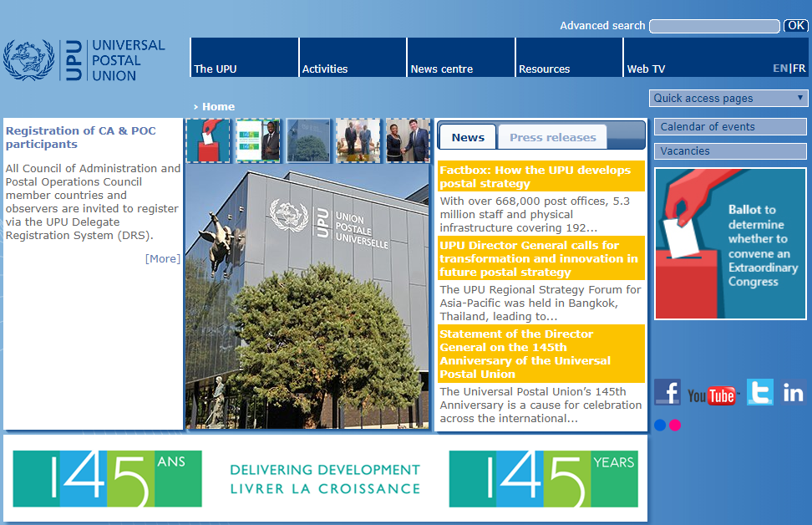
Task: Click the 145 years Delivering Development banner
Action: click(325, 478)
